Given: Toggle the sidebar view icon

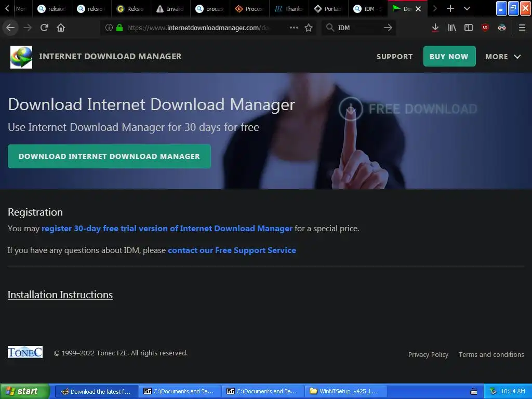Looking at the screenshot, I should (469, 28).
